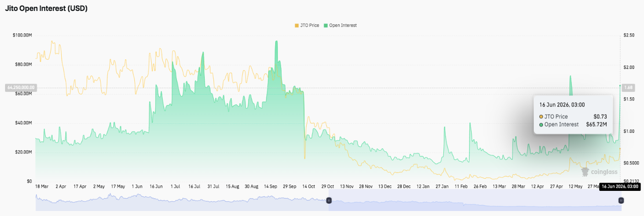
Task: Click the 64,250,000.00 axis value label
Action: (20, 87)
